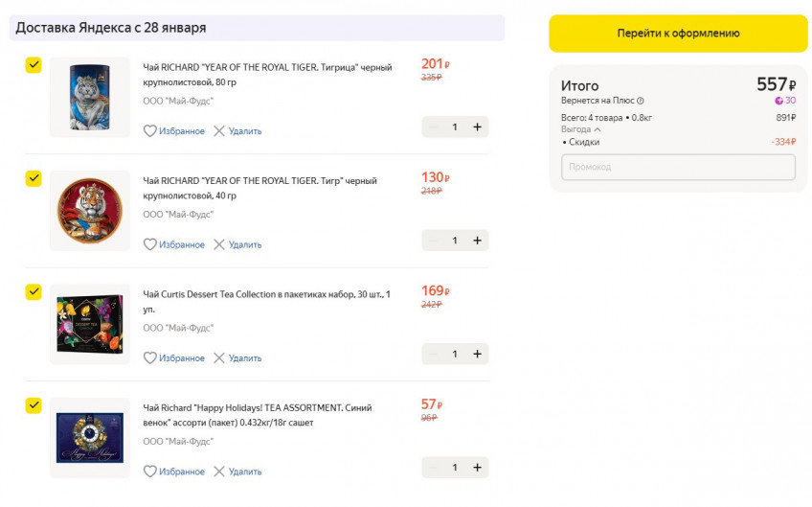Uncheck the Тигр 40 гр tea checkbox
812x507 pixels.
[34, 178]
